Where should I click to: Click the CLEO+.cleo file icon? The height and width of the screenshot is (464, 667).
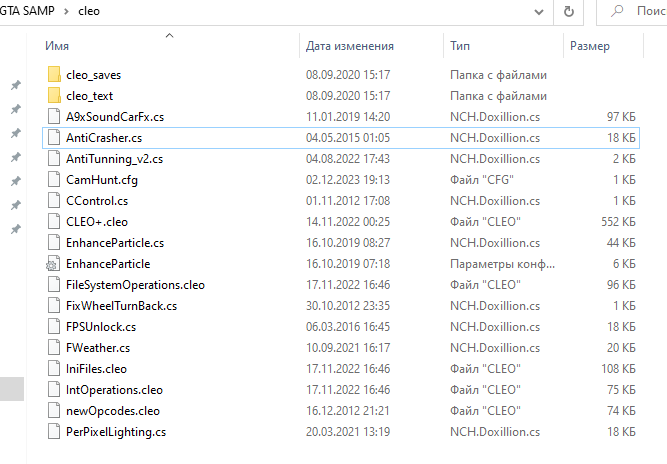point(54,222)
